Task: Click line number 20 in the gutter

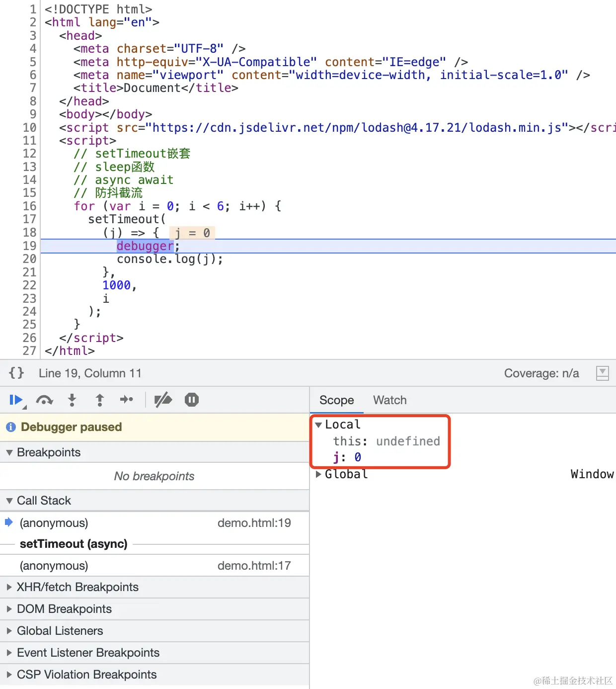Action: (x=30, y=259)
